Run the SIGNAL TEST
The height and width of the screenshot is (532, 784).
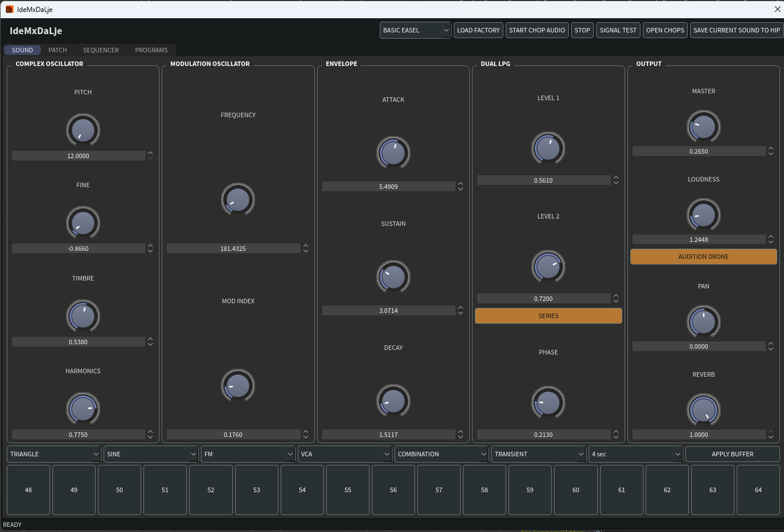[618, 30]
